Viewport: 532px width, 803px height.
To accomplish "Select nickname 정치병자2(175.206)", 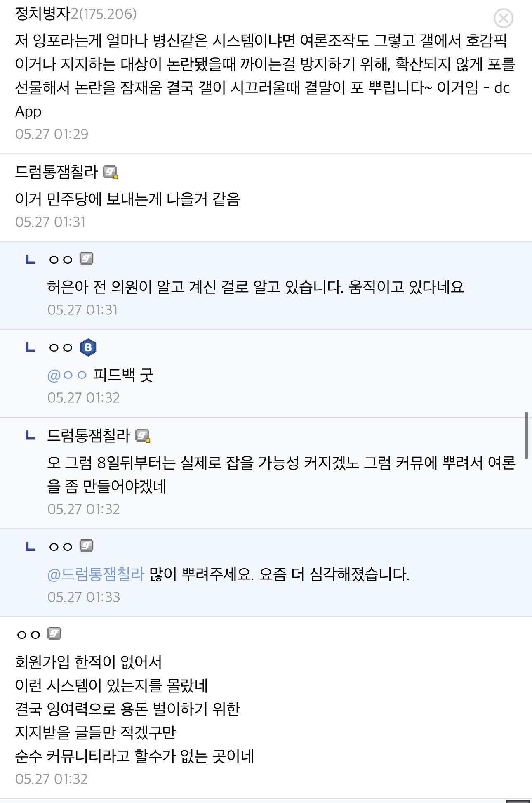I will (x=76, y=14).
